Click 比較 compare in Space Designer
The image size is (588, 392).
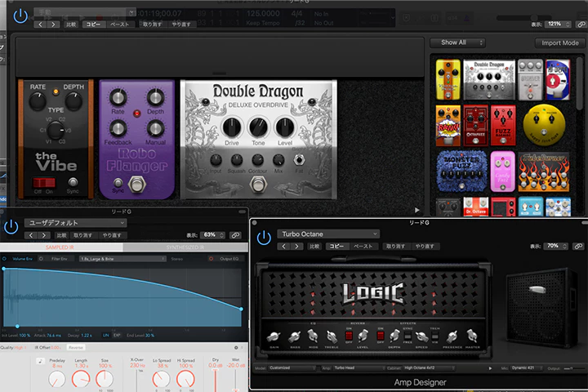[62, 235]
